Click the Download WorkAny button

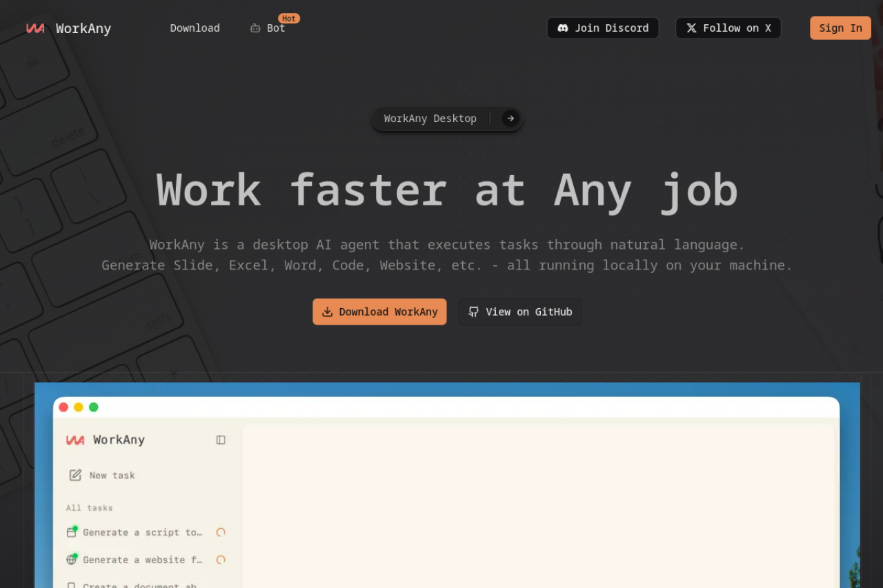[379, 312]
